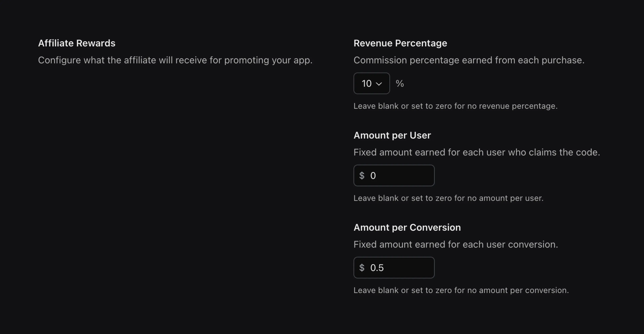Select the Amount per User input box
The height and width of the screenshot is (334, 644).
(x=394, y=175)
